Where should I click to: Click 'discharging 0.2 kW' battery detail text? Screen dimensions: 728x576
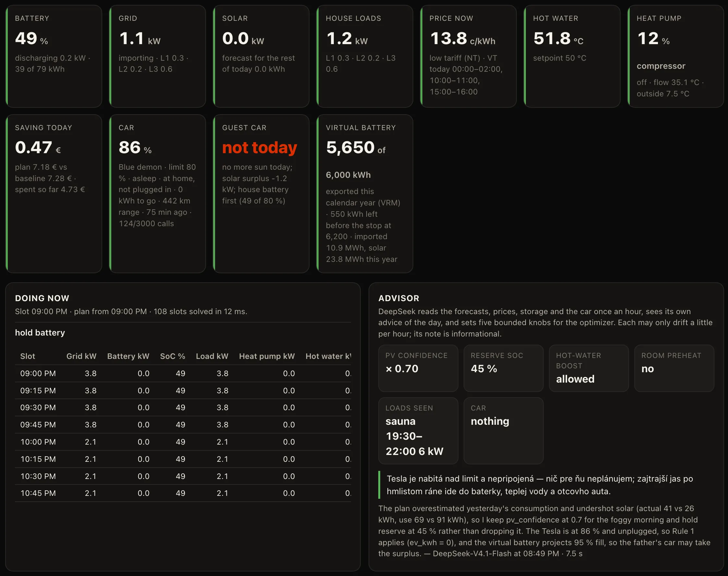(x=50, y=58)
